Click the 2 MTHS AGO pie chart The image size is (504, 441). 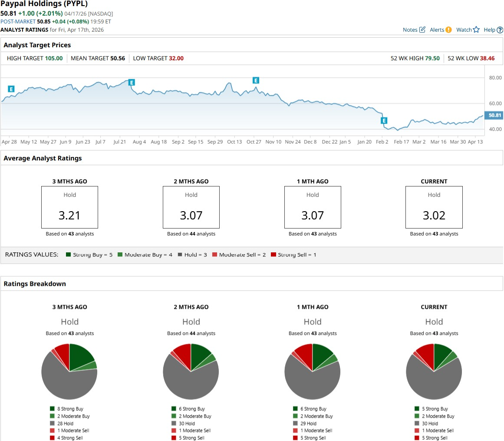(191, 372)
